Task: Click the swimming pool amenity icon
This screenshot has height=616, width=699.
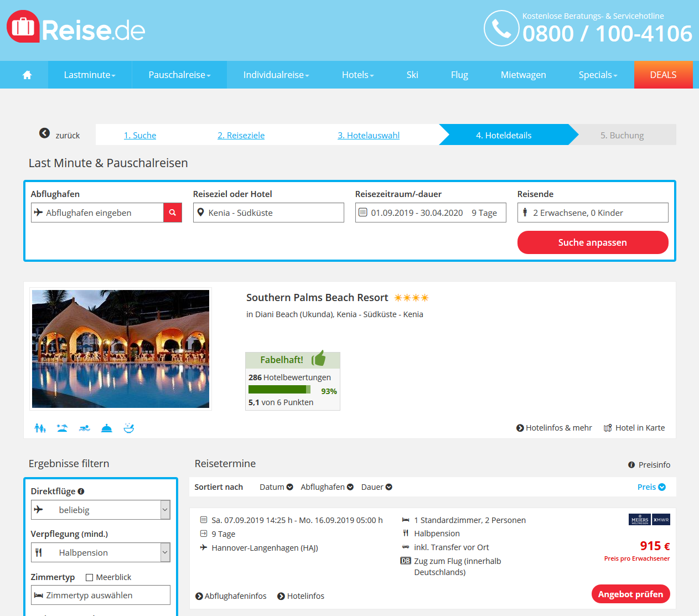Action: coord(85,428)
